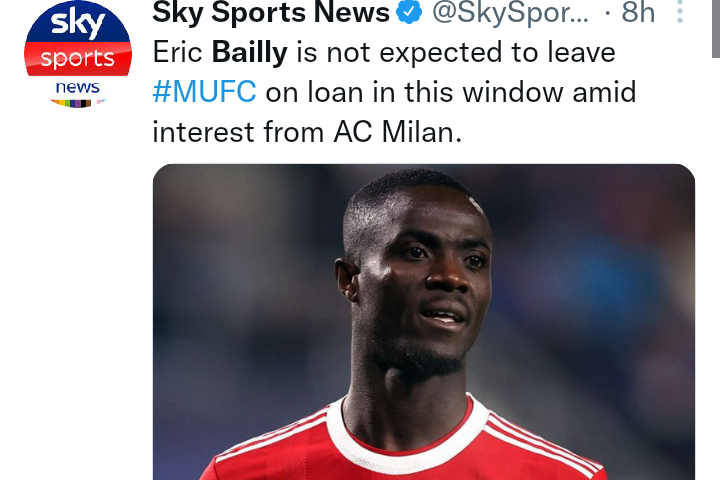The image size is (720, 480).
Task: Click the scrollbar handle at right edge
Action: pos(716,28)
